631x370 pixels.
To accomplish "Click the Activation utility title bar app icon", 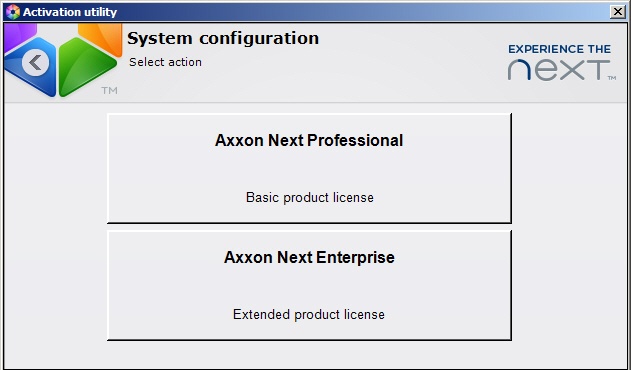I will pyautogui.click(x=13, y=12).
